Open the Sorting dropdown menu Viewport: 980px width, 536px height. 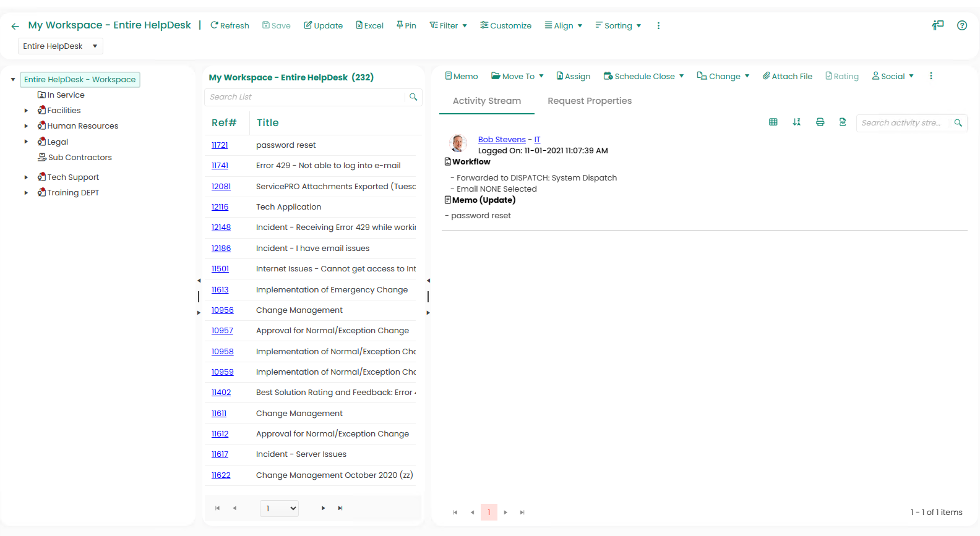[617, 25]
